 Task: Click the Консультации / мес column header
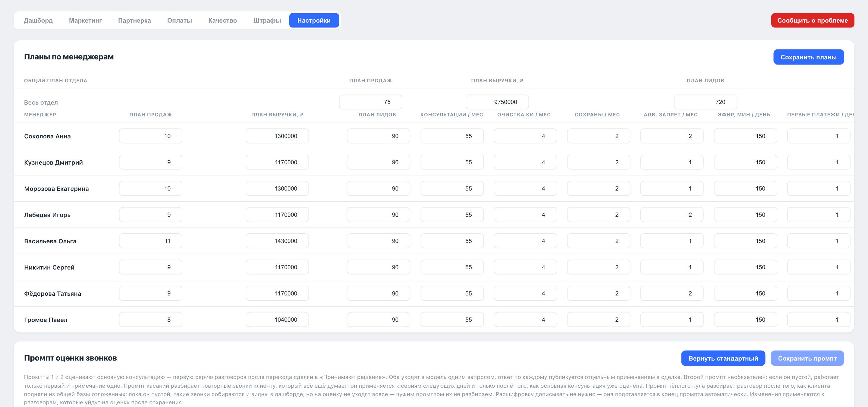click(x=451, y=115)
